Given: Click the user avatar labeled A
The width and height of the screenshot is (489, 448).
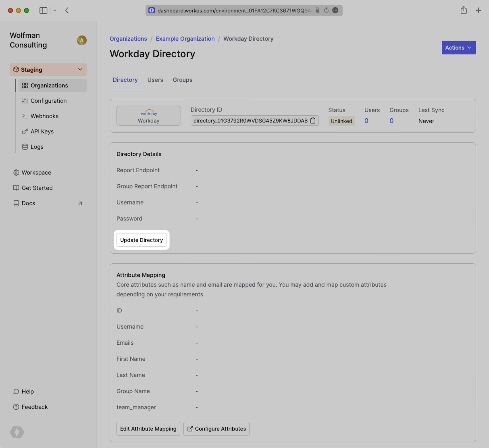Looking at the screenshot, I should tap(82, 40).
